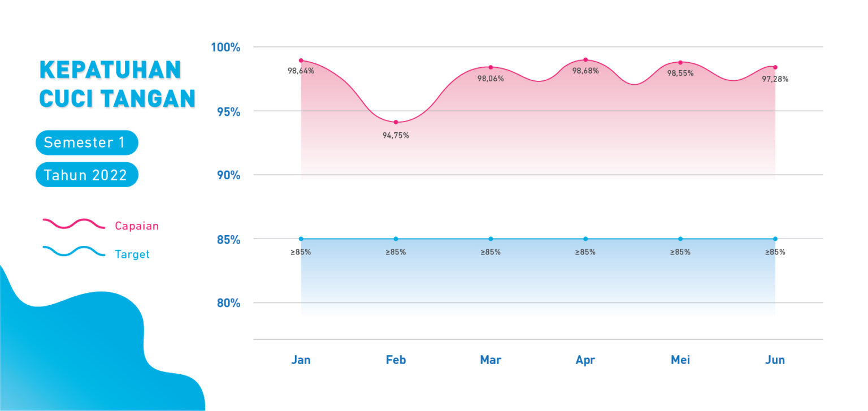Click the April Target data point
The image size is (868, 411).
click(585, 239)
